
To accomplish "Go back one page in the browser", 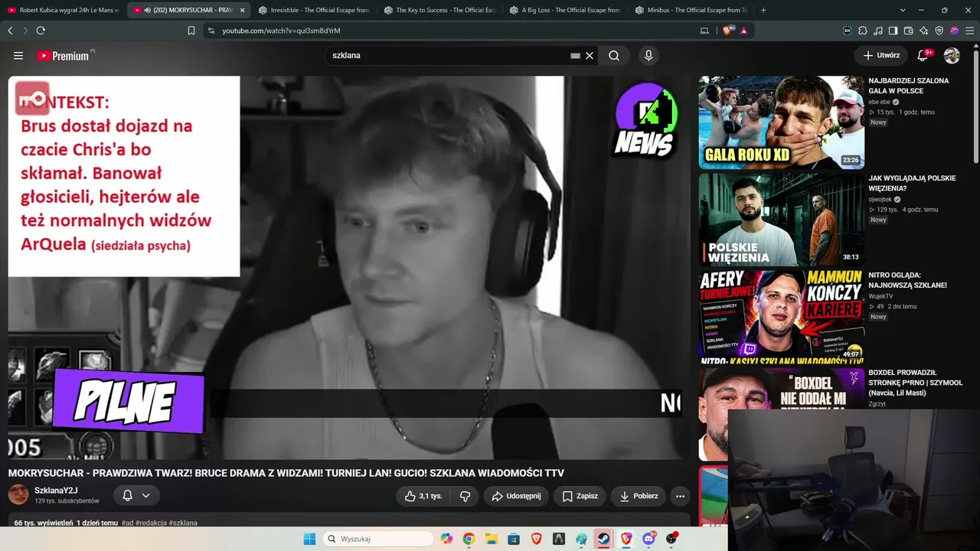I will click(10, 31).
